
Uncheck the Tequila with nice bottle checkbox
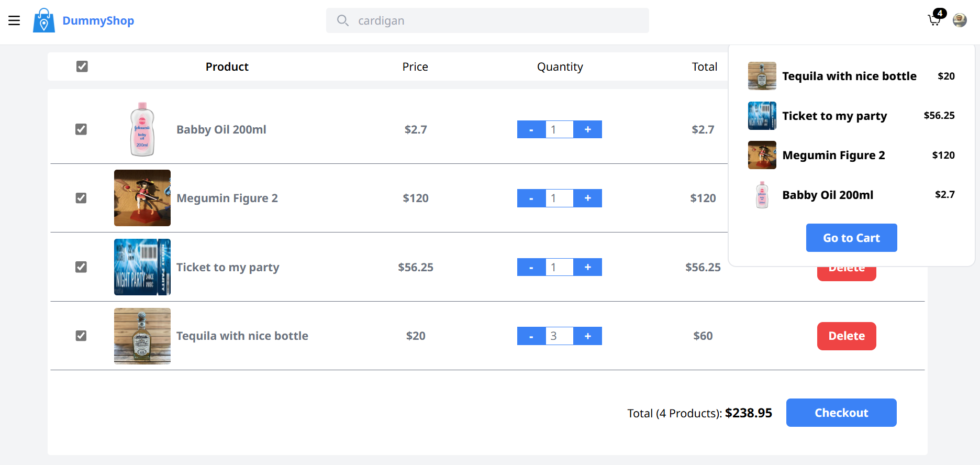coord(81,336)
